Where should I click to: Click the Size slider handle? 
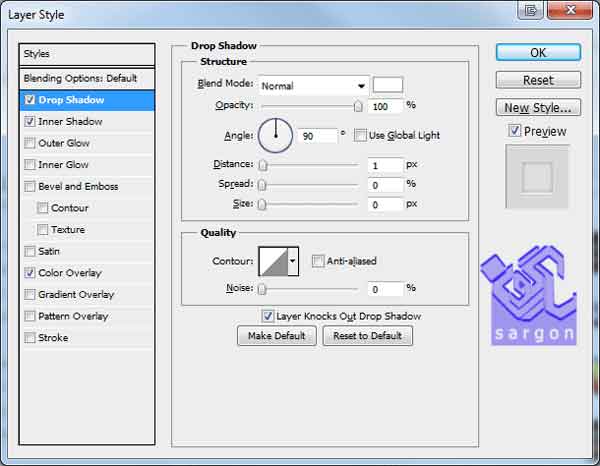(x=262, y=204)
